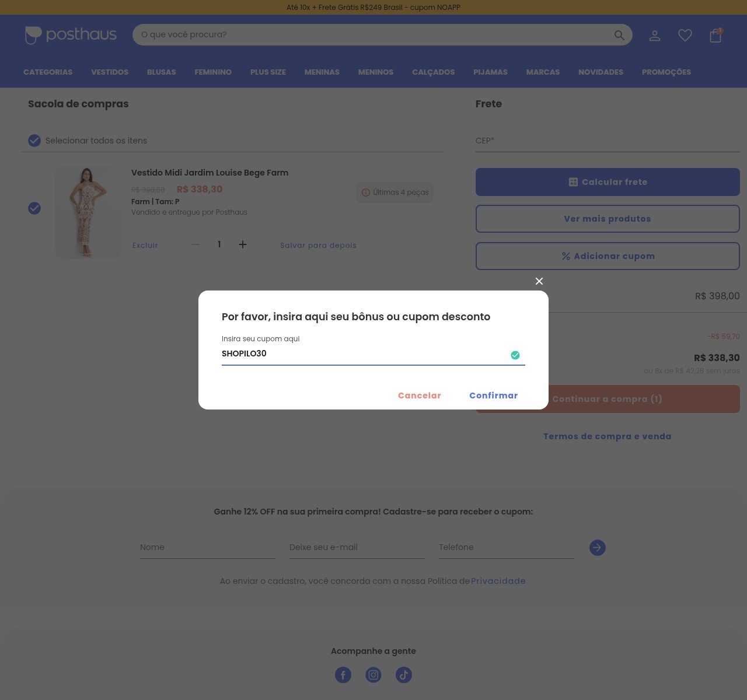
Task: Click the Adicionar cupom button
Action: (608, 256)
